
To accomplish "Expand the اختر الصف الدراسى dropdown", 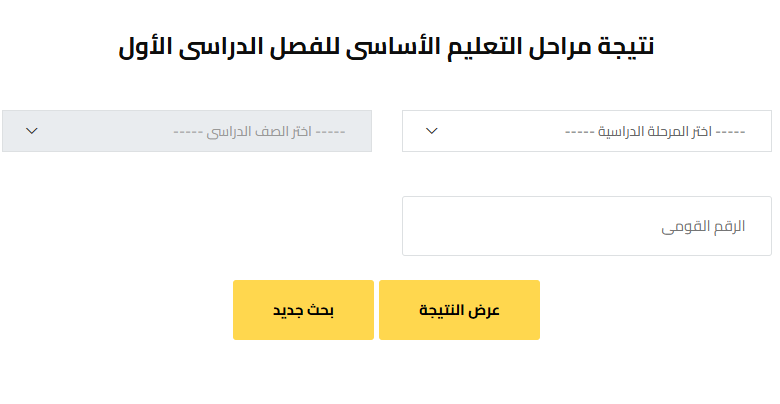I will [x=187, y=131].
